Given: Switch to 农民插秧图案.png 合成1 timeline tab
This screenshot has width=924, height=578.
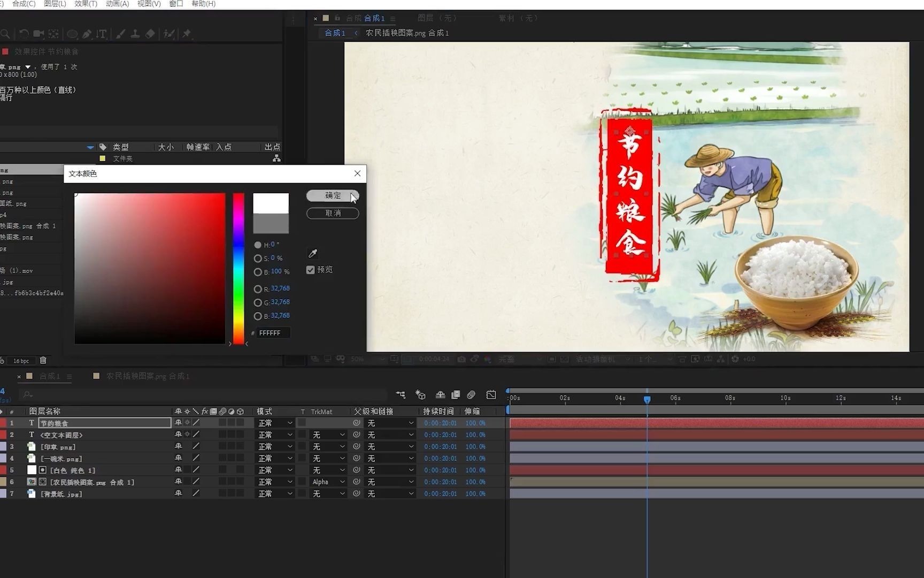Looking at the screenshot, I should (147, 376).
